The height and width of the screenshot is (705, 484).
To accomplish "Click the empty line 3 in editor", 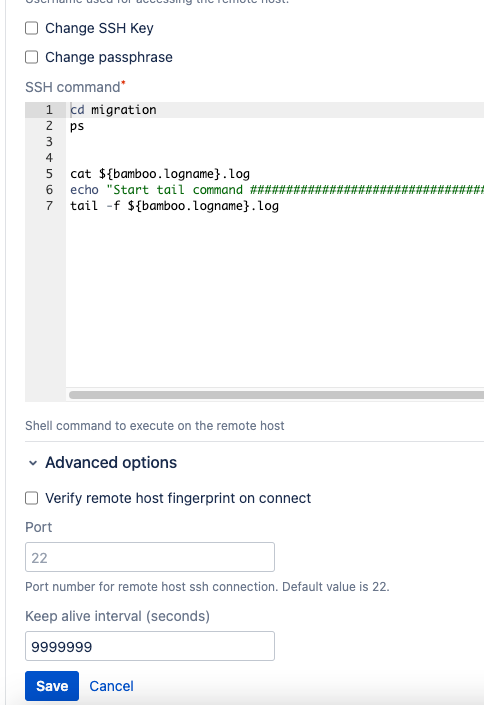I will tap(274, 142).
